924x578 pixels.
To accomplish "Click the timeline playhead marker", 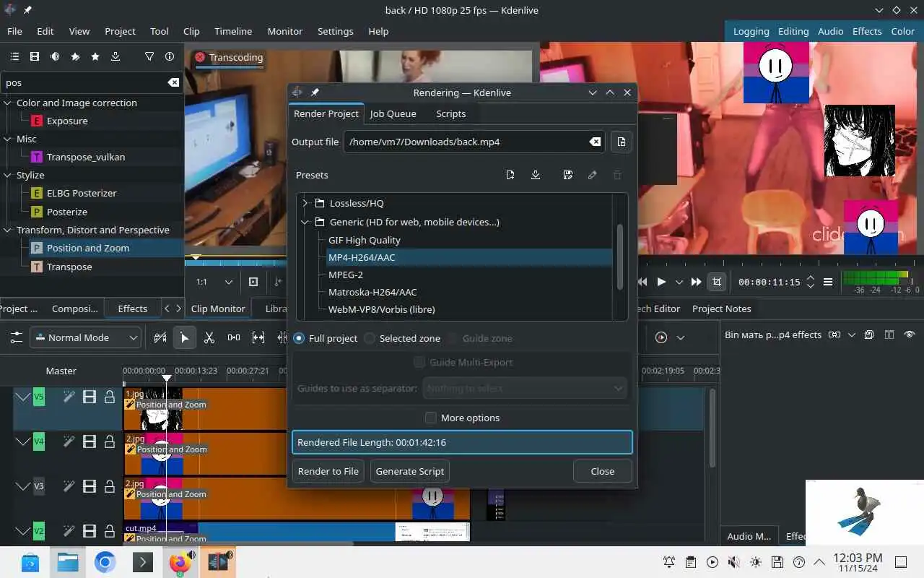I will [167, 377].
